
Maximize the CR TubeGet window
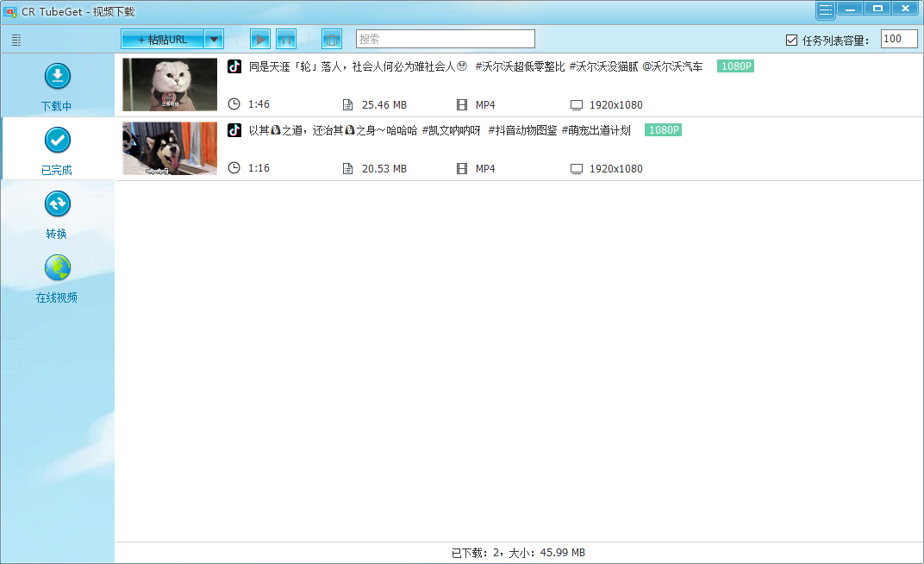[x=877, y=9]
